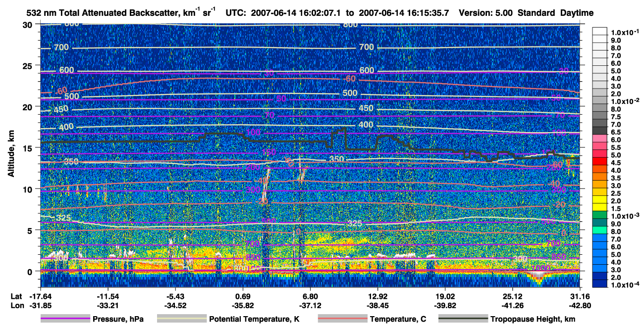The width and height of the screenshot is (644, 330).
Task: Click the 'Standard Daytime' header text
Action: [556, 13]
